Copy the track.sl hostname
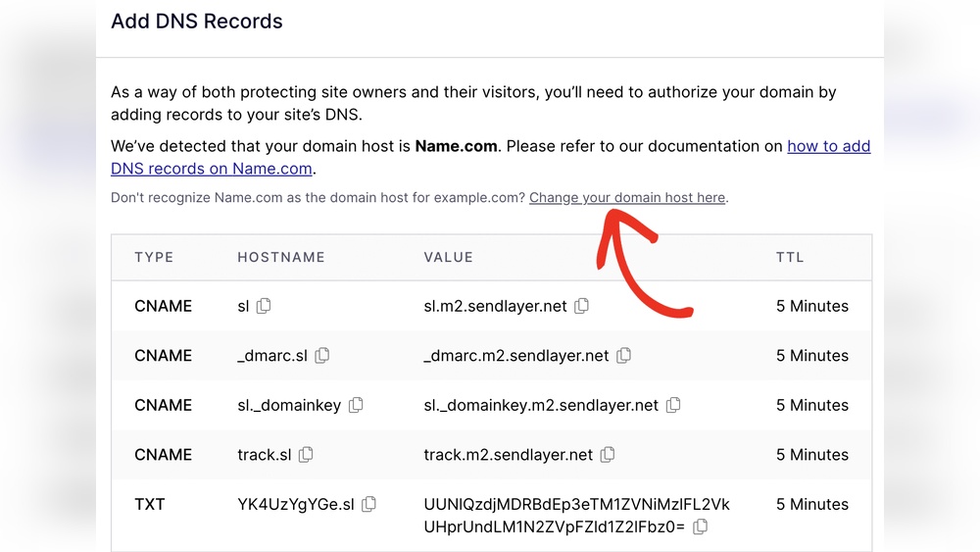 (306, 455)
